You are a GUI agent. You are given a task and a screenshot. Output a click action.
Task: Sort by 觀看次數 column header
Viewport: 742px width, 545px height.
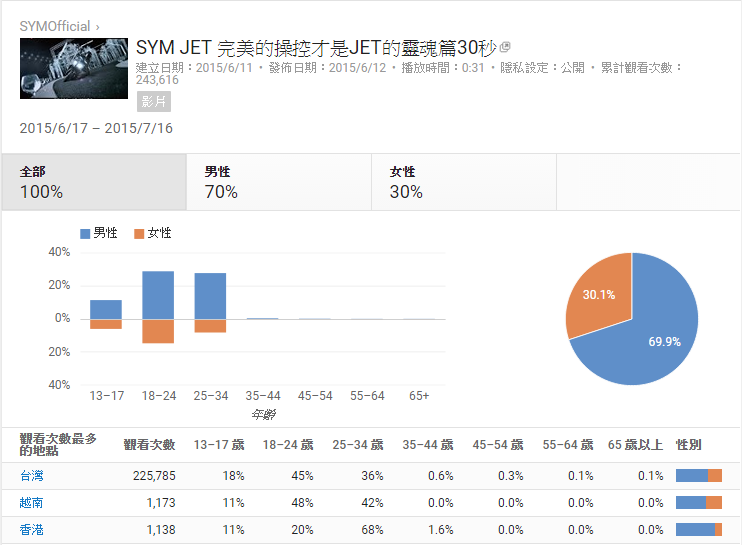click(x=150, y=445)
